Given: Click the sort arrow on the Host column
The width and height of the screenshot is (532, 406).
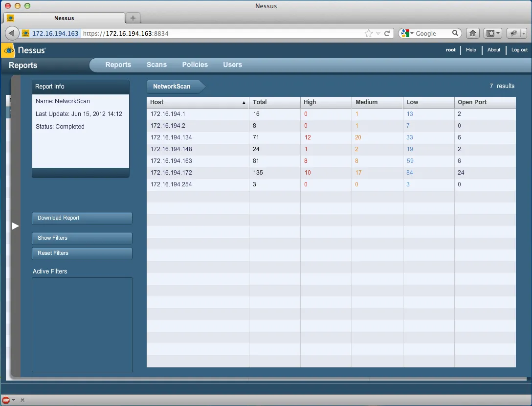Looking at the screenshot, I should pyautogui.click(x=244, y=103).
